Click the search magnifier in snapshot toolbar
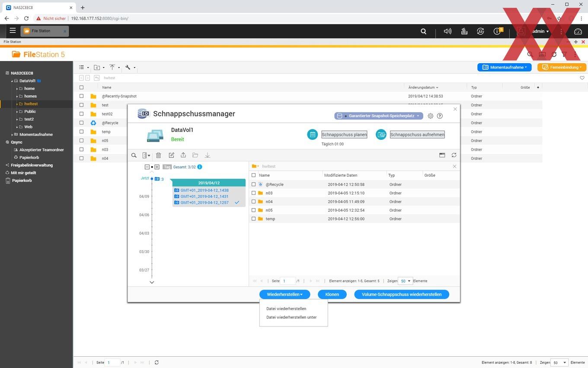588x368 pixels. tap(134, 155)
